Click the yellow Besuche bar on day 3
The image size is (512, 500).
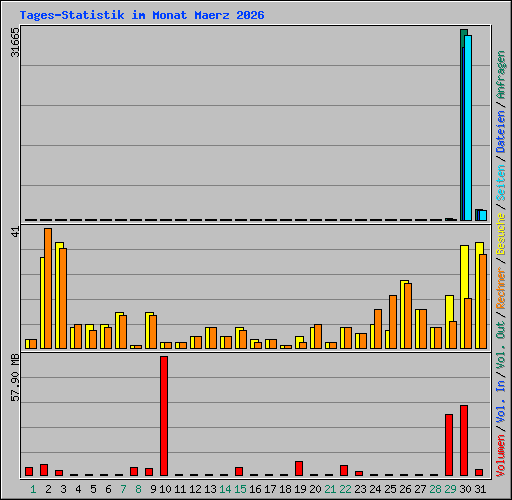click(58, 295)
